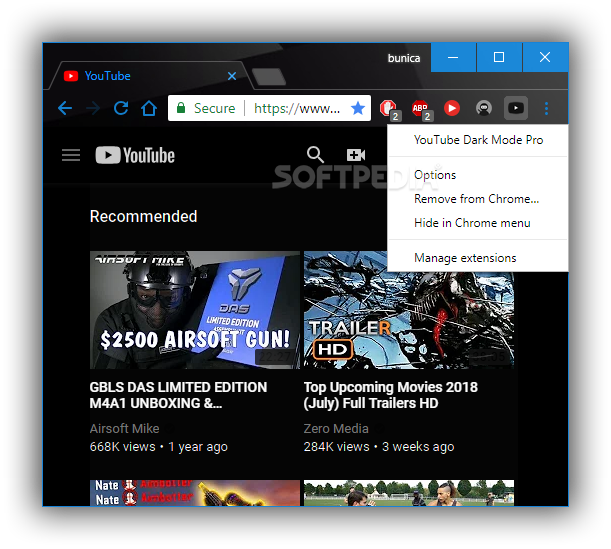This screenshot has height=549, width=611.
Task: Click the YouTube Dark Mode Pro extension icon
Action: point(516,108)
